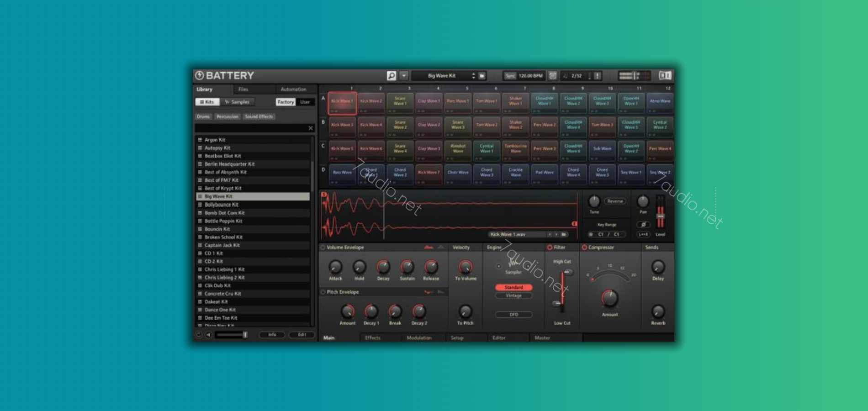Toggle the Sync tempo button
Screen dimensions: 868x411
coord(510,76)
